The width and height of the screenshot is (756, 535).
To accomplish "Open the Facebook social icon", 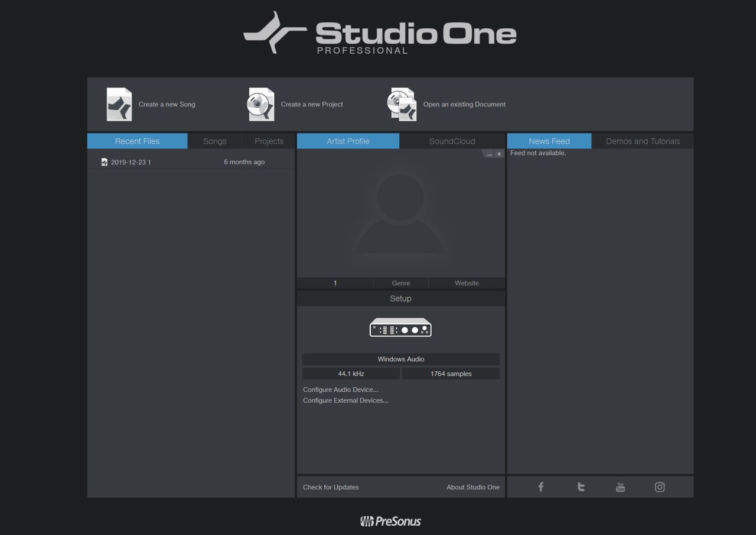I will click(x=540, y=487).
